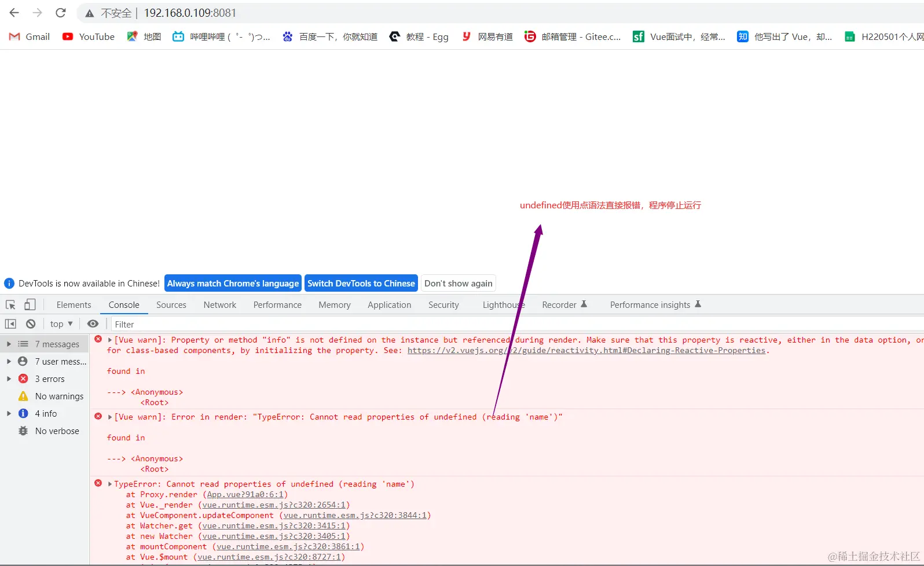Open vue.runtime.esm.js?c320:3861:1 link
The image size is (924, 566).
288,547
